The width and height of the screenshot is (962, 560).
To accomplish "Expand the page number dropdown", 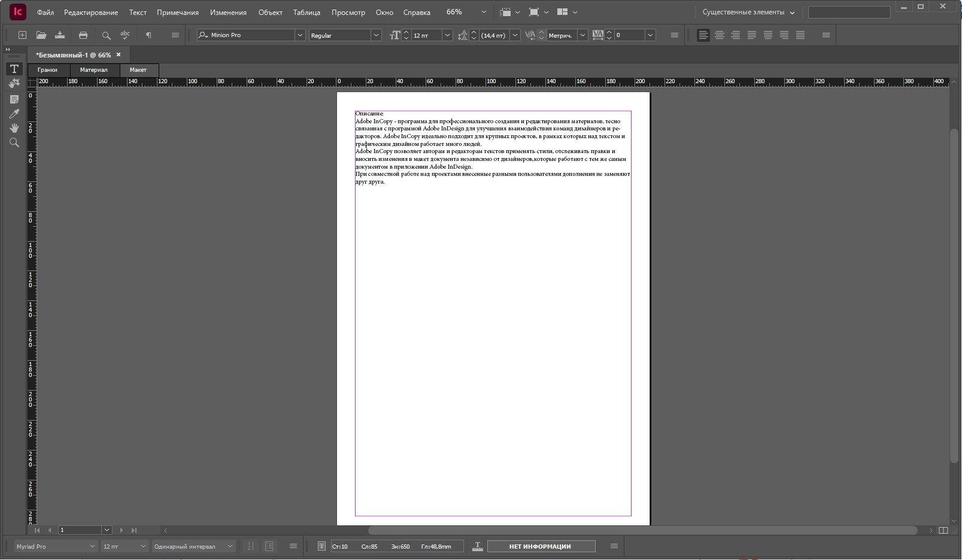I will tap(107, 530).
